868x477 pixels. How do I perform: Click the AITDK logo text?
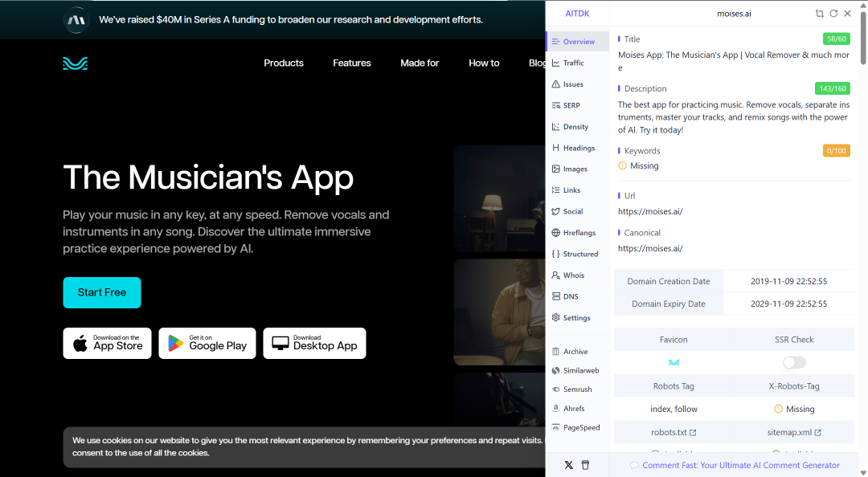coord(577,14)
